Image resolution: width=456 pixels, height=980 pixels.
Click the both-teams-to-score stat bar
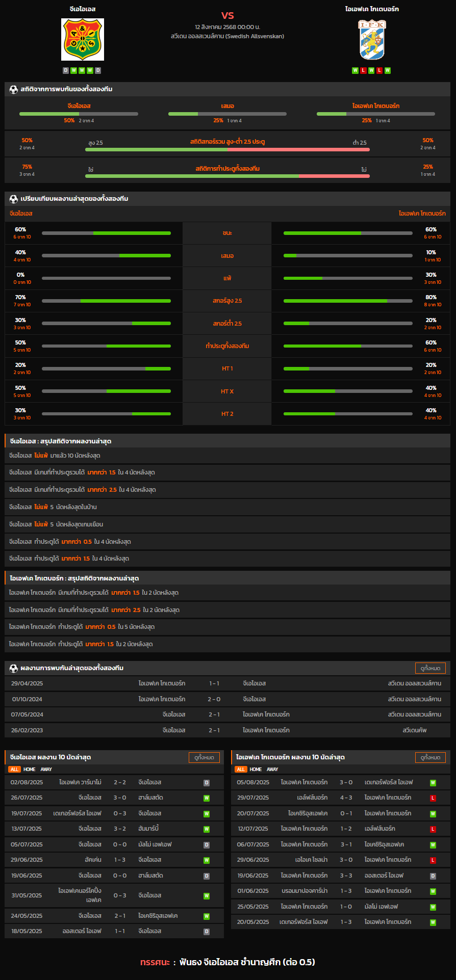click(x=227, y=176)
